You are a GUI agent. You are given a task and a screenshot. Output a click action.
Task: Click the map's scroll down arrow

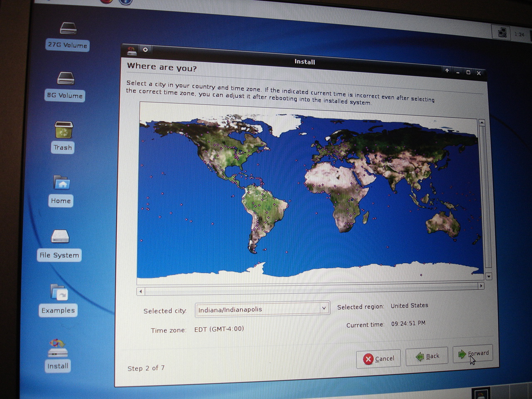point(489,276)
